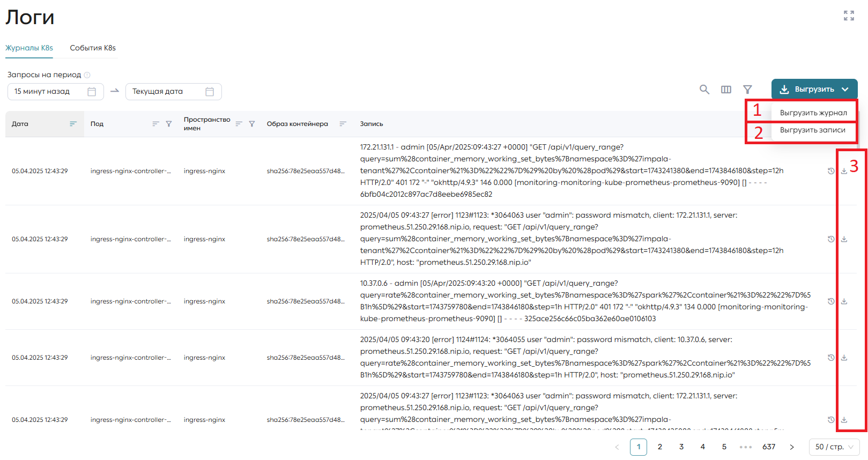
Task: Filter the Под column
Action: (x=169, y=124)
